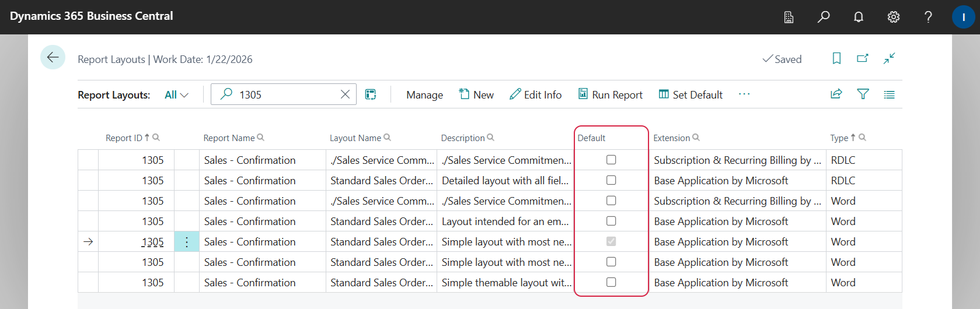Select 'Simple themable layout wit...' description cell

505,283
